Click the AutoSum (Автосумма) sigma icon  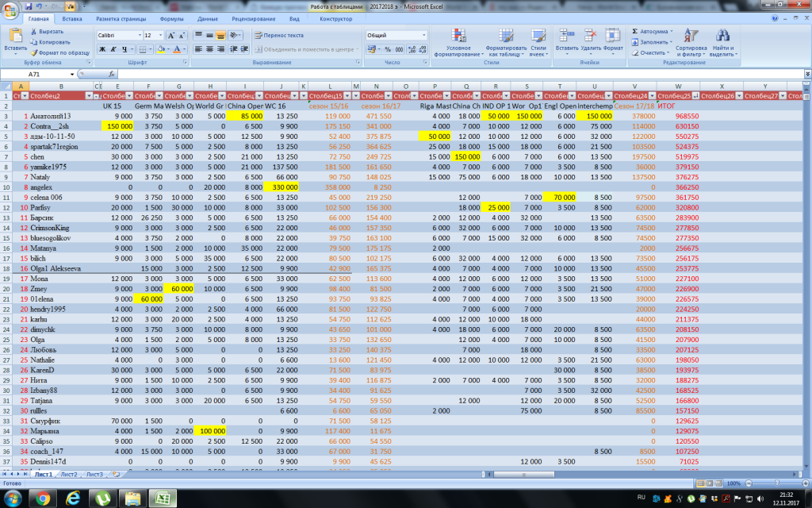(x=636, y=31)
